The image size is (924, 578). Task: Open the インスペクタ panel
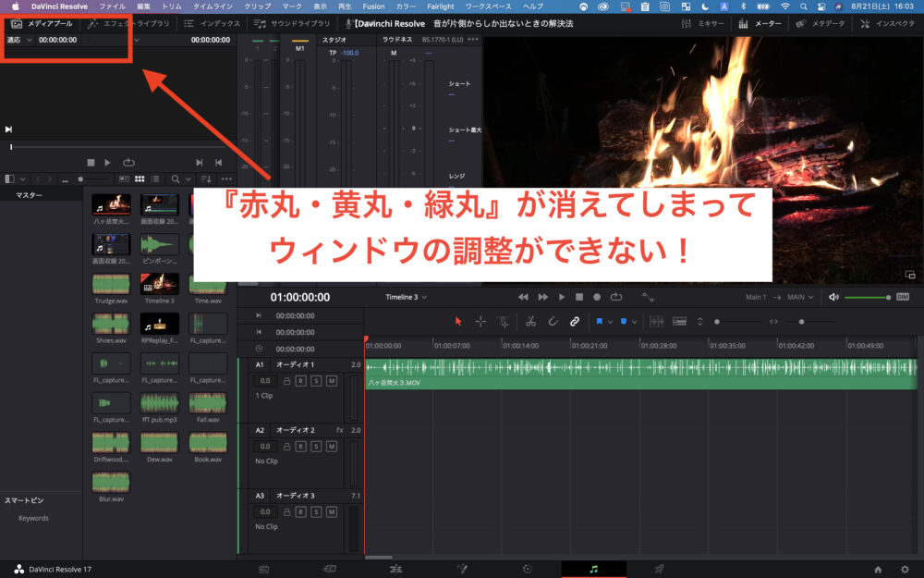[887, 24]
